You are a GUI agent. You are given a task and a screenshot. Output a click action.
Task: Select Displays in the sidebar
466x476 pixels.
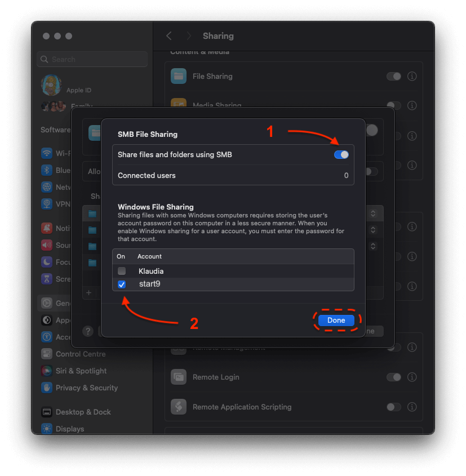click(69, 429)
